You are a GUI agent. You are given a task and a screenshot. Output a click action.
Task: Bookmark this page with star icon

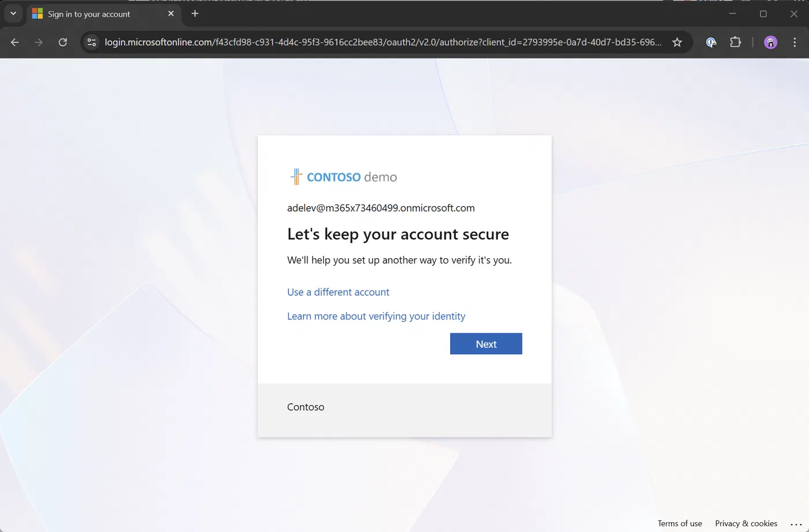(677, 42)
